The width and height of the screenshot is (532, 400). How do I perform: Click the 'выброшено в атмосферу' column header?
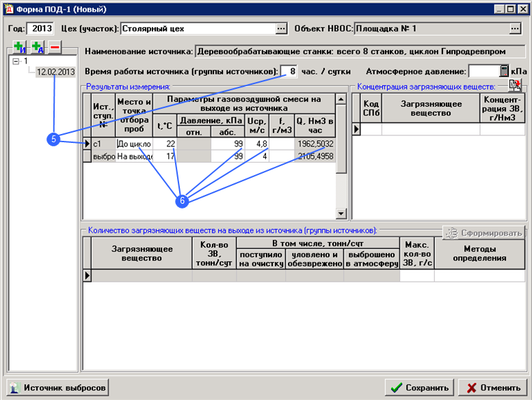click(371, 259)
